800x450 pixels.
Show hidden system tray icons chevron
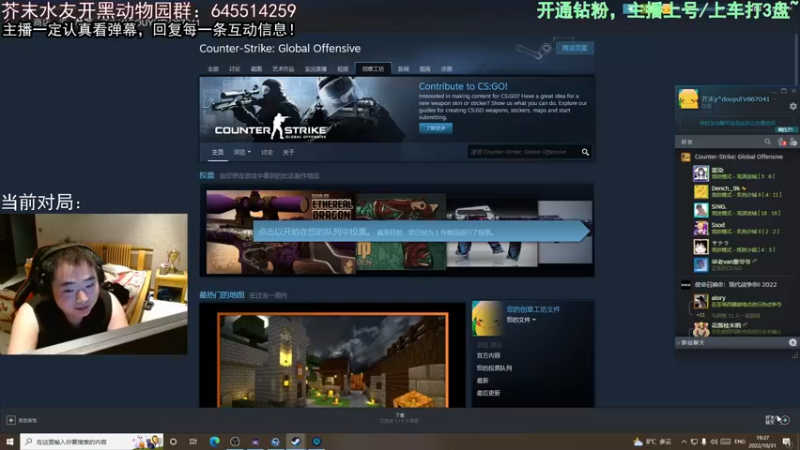(x=684, y=441)
